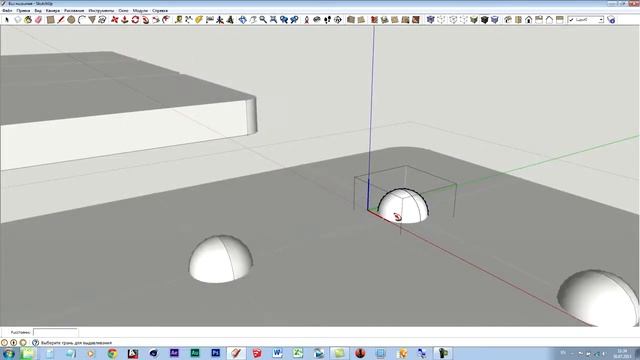The height and width of the screenshot is (360, 640).
Task: Activate the Offset tool
Action: pyautogui.click(x=166, y=20)
